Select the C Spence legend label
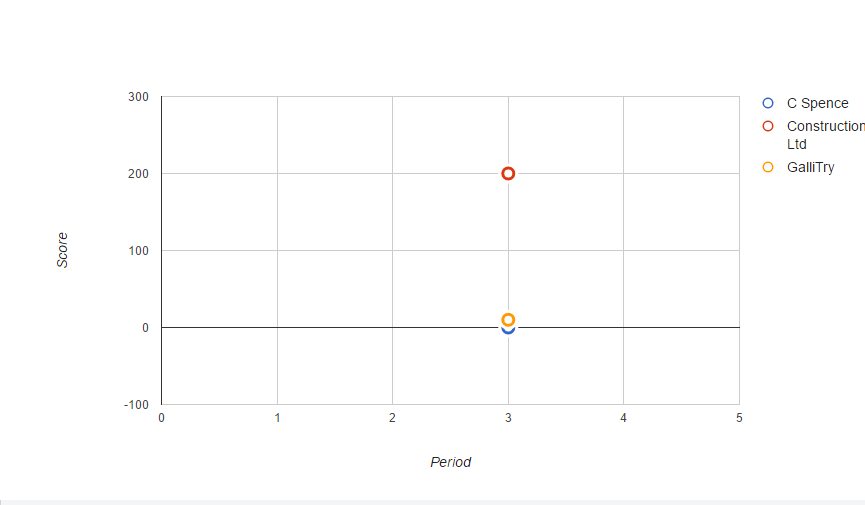 818,103
